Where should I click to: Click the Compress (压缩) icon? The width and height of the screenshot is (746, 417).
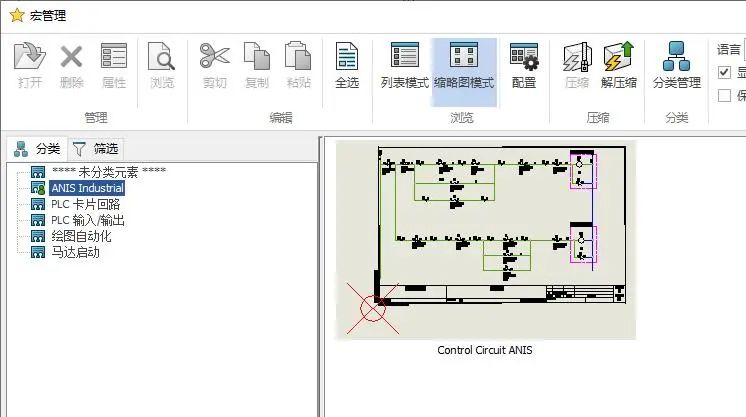(x=577, y=57)
